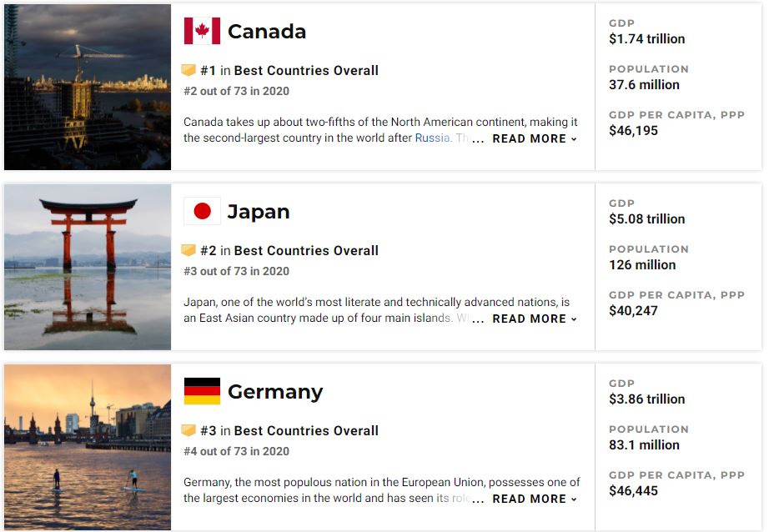Click Best Countries Overall under Canada
This screenshot has height=532, width=769.
(x=306, y=71)
